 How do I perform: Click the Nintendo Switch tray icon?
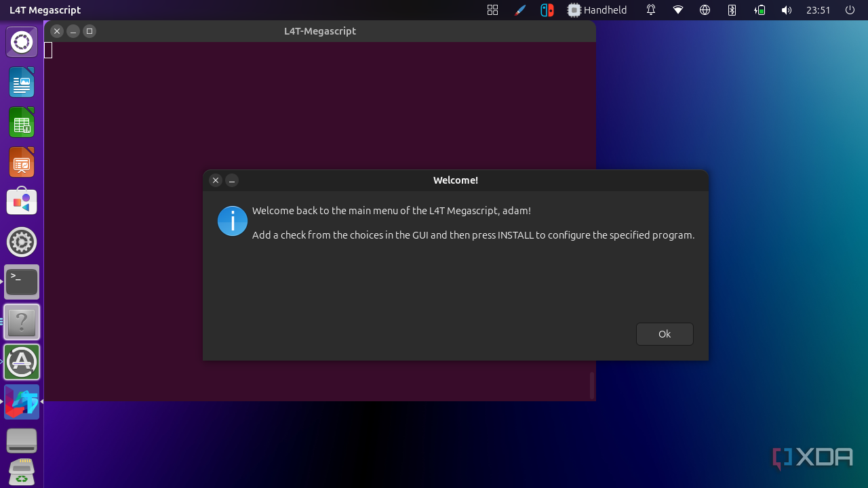point(547,10)
